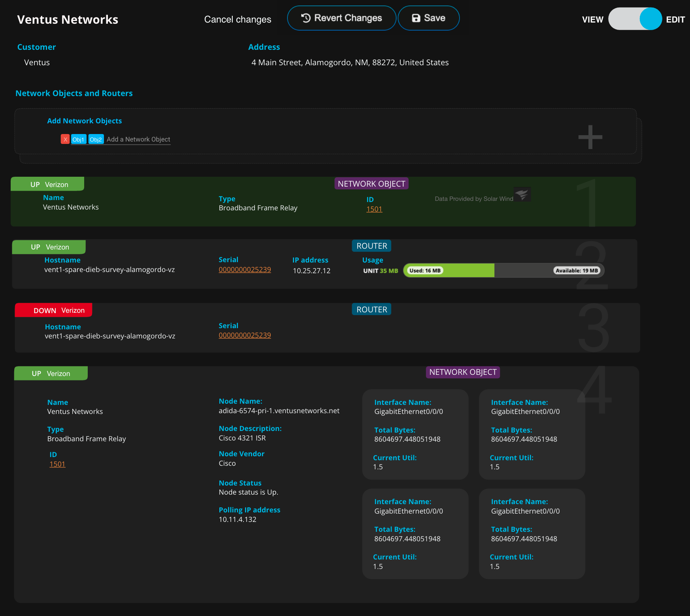690x616 pixels.
Task: Click Broadband Frame Relay in first card
Action: tap(258, 208)
